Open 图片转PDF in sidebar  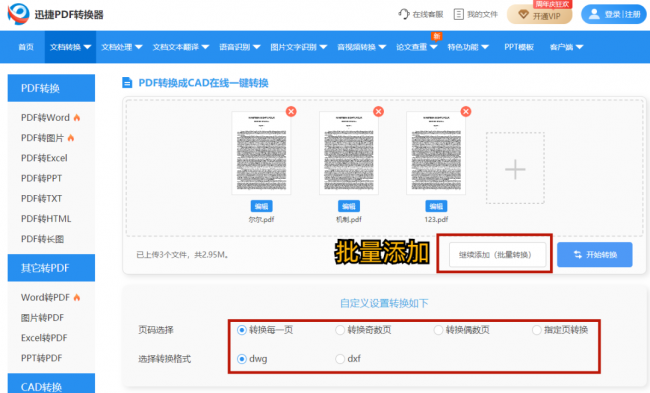coord(42,318)
